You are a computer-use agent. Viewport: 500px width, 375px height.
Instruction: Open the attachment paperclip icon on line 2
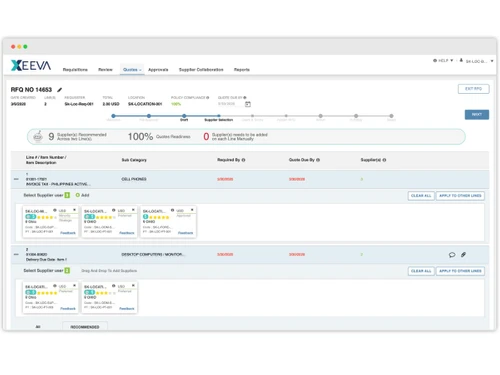click(463, 255)
